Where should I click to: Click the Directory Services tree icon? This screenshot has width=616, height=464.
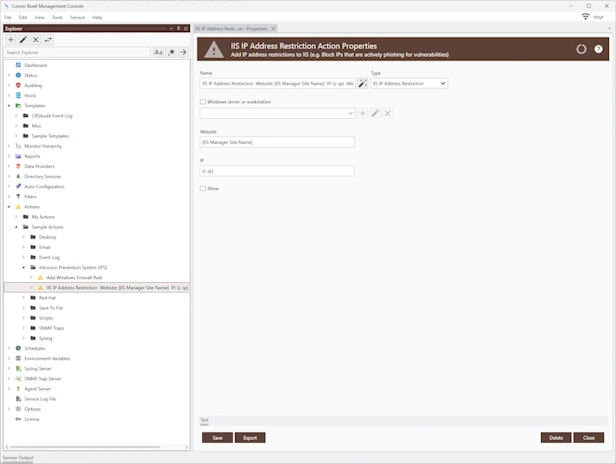pyautogui.click(x=18, y=176)
